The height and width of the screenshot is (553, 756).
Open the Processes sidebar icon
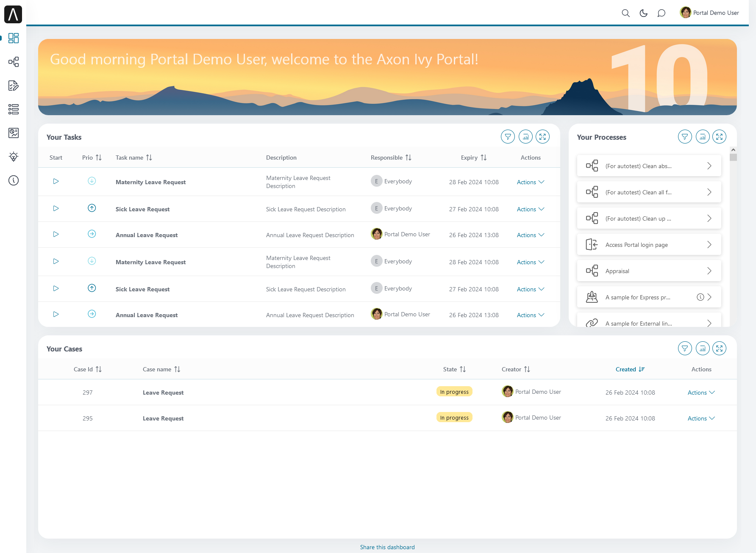point(14,62)
